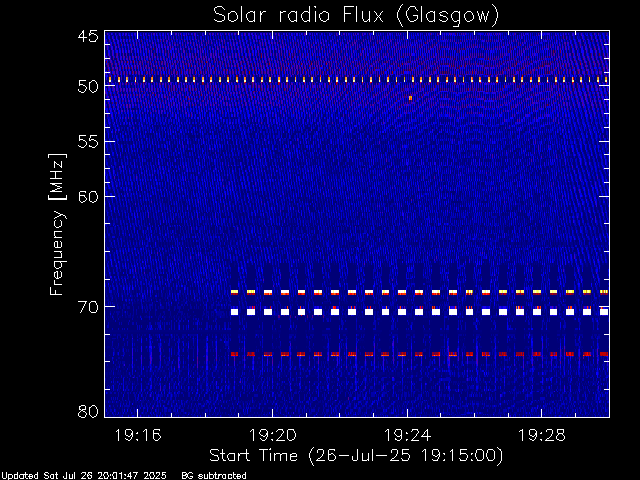The height and width of the screenshot is (480, 640).
Task: Select the "Frequency [MHz]" axis label
Action: [57, 224]
